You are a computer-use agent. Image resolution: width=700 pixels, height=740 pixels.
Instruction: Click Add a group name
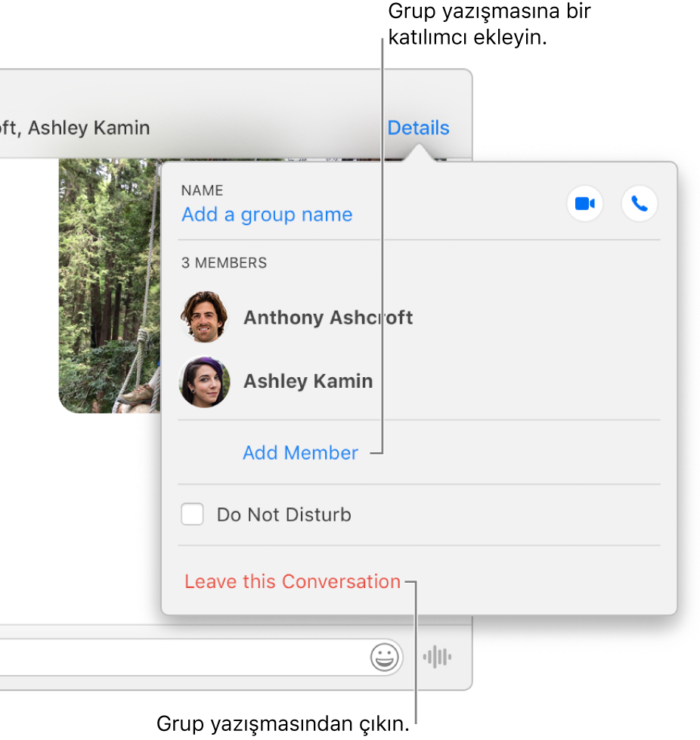[267, 215]
